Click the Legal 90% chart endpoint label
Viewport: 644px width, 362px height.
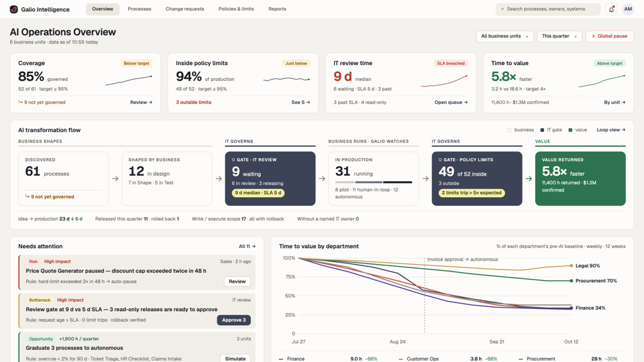pyautogui.click(x=588, y=265)
